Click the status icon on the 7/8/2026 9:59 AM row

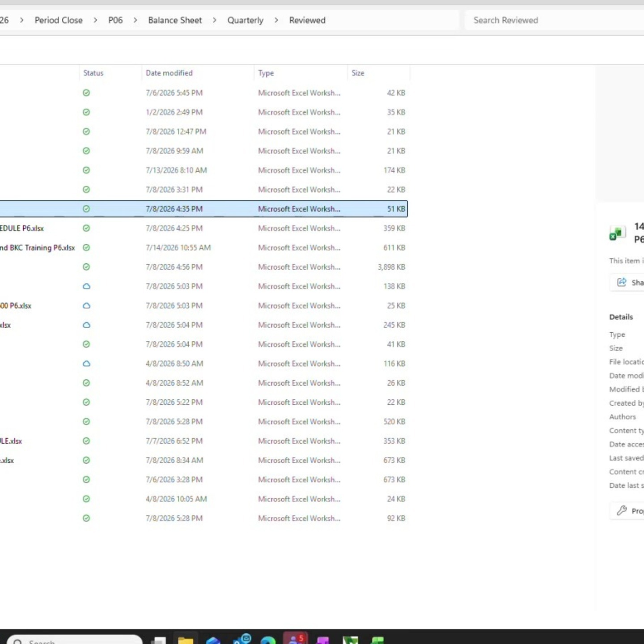pyautogui.click(x=86, y=151)
